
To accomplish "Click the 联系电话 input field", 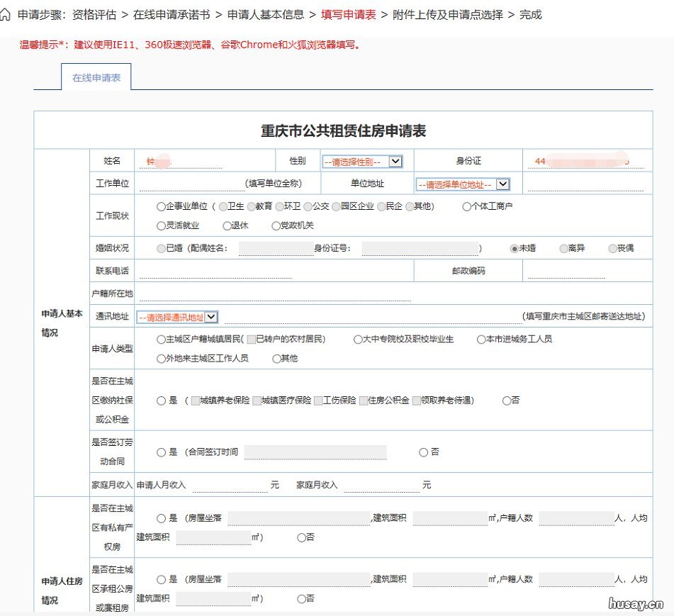I will [x=269, y=271].
